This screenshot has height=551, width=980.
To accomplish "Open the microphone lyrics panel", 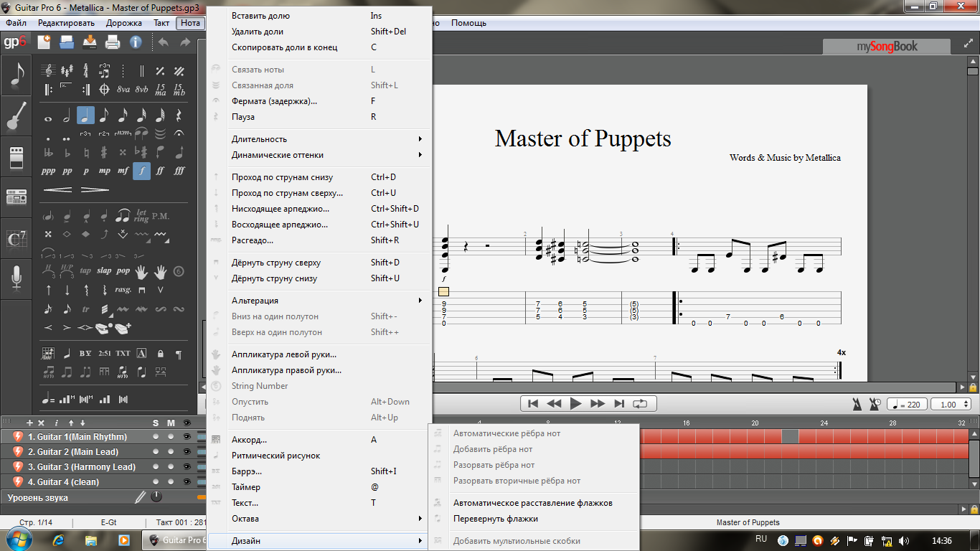I will pyautogui.click(x=17, y=278).
